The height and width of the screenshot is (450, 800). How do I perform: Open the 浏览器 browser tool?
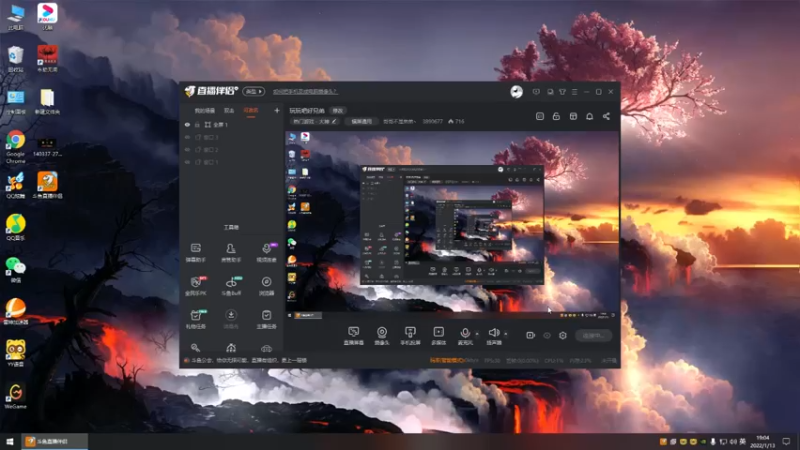tap(266, 286)
